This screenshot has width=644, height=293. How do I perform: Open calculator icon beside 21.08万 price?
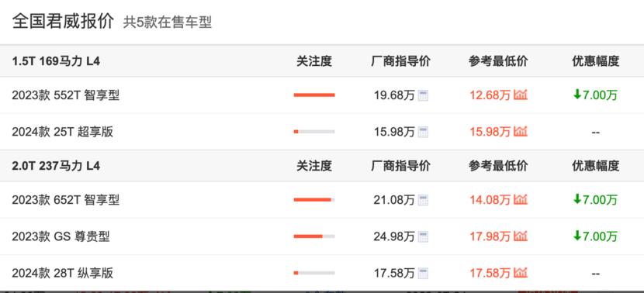tap(423, 200)
